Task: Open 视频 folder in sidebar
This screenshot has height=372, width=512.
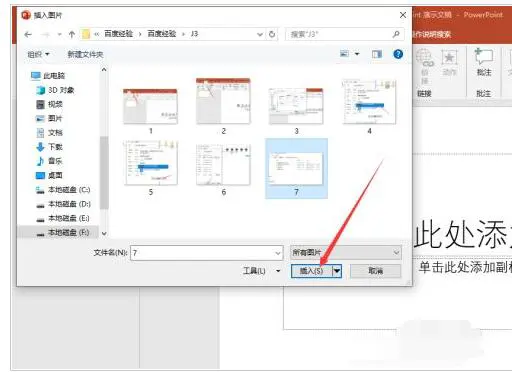Action: click(x=49, y=104)
